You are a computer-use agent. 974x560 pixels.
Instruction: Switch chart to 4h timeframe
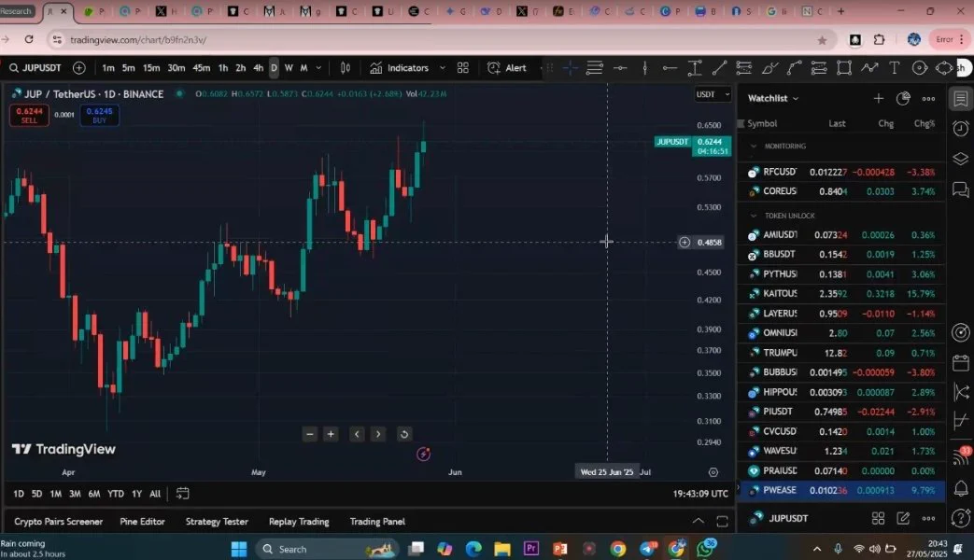tap(259, 68)
